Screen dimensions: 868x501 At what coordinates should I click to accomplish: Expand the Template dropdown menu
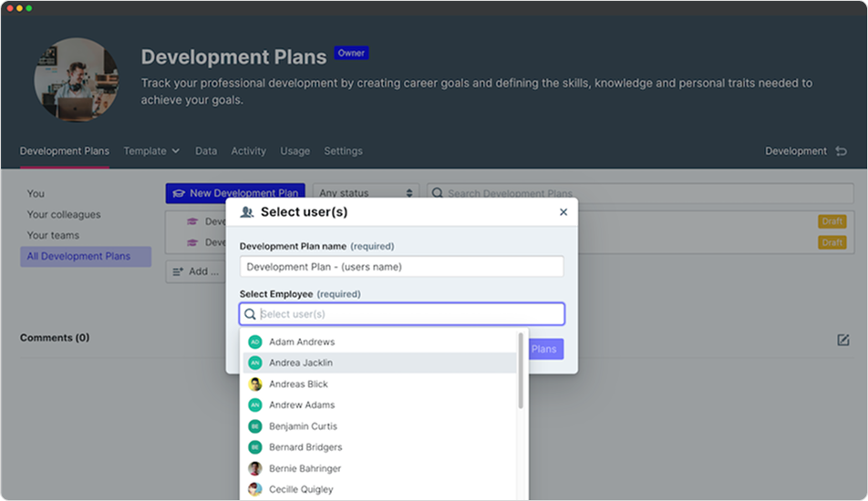click(151, 151)
